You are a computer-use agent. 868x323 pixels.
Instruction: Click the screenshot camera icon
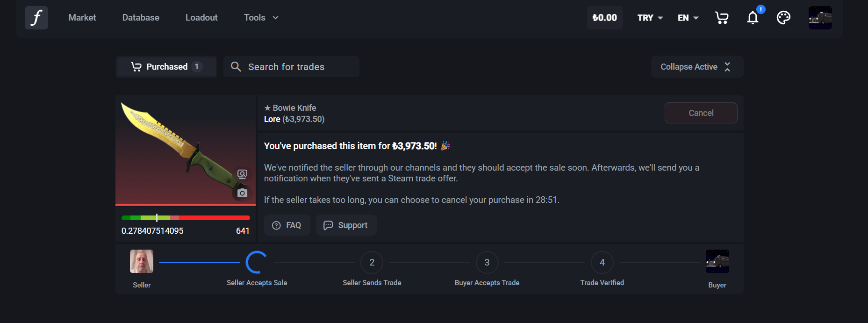242,193
